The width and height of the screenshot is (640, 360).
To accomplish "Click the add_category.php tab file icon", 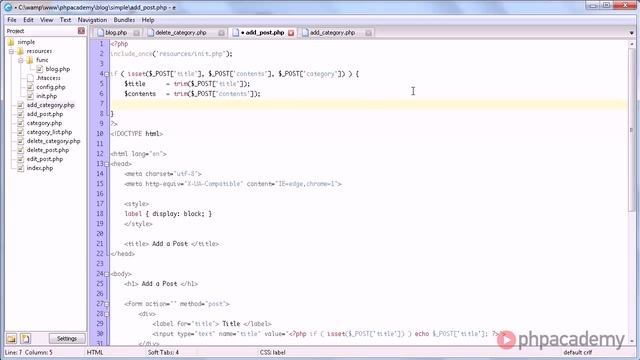I will point(305,32).
